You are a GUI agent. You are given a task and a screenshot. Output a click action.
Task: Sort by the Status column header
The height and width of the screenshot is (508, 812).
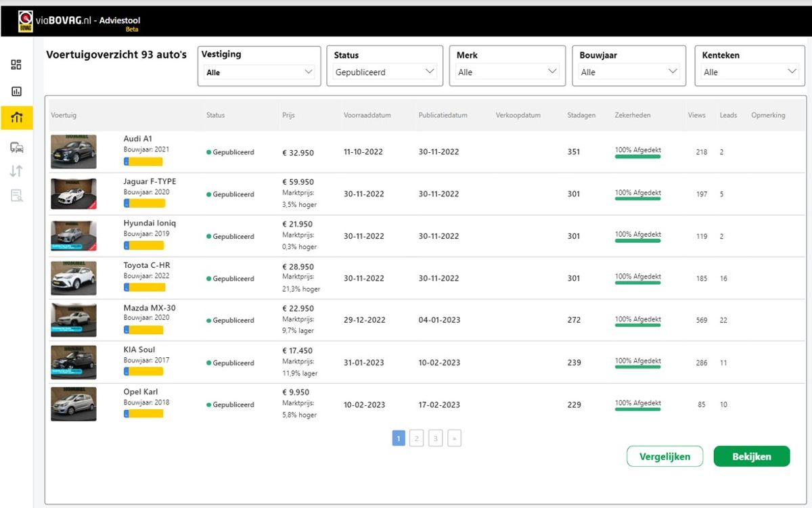[x=215, y=115]
